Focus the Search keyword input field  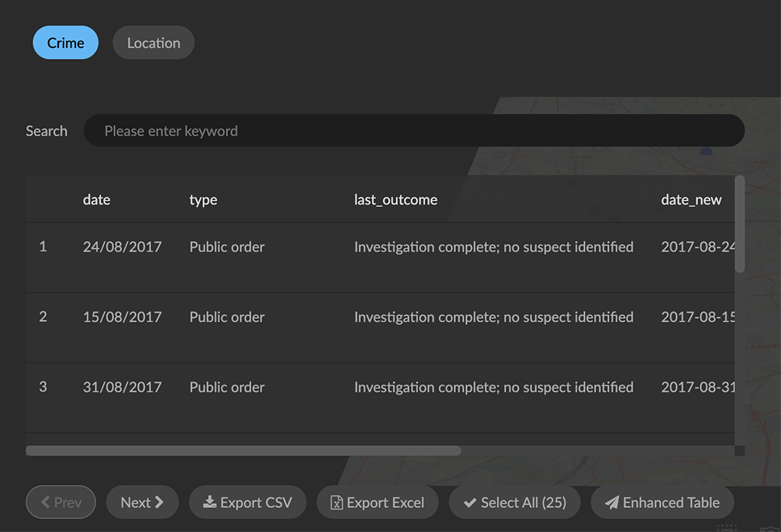pyautogui.click(x=413, y=131)
